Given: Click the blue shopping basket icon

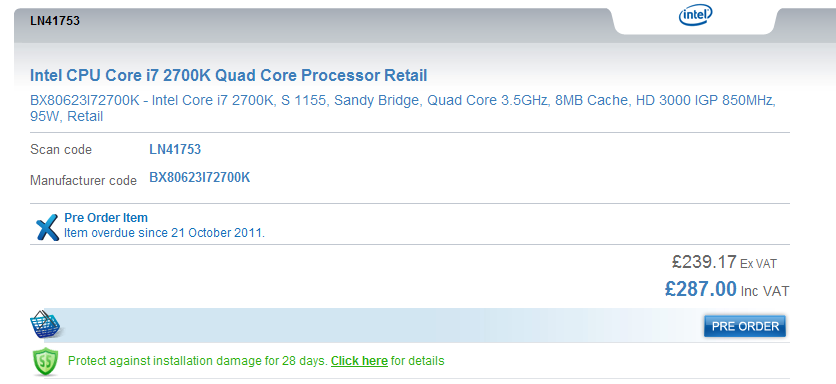Looking at the screenshot, I should (47, 324).
